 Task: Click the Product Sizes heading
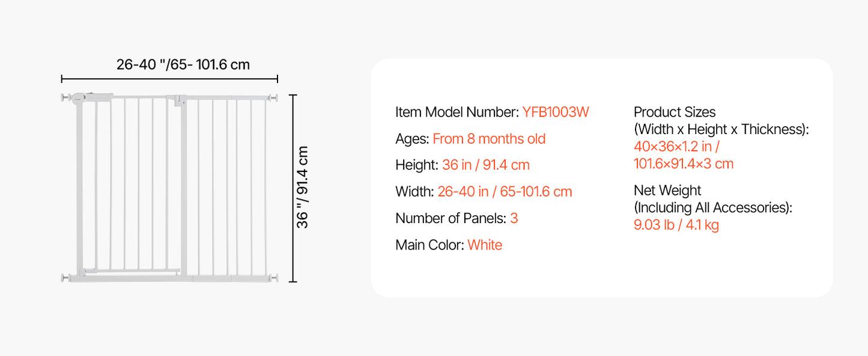tap(675, 112)
